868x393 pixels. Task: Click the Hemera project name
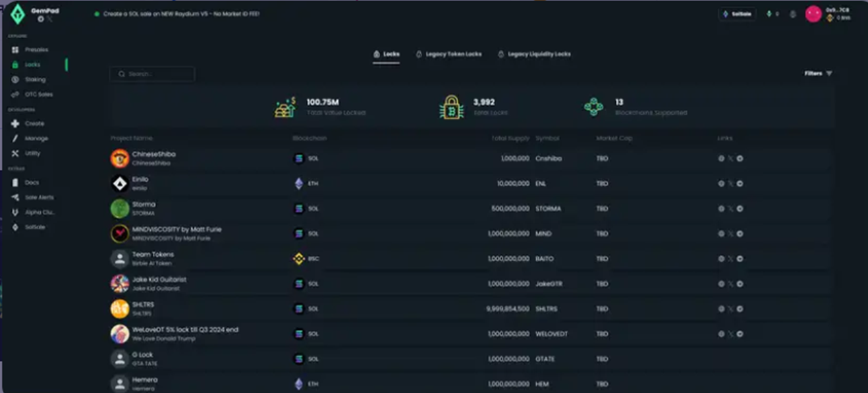[x=145, y=380]
